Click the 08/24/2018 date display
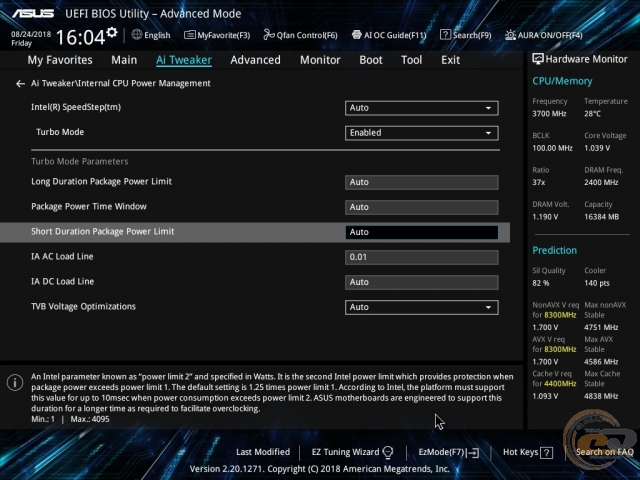The width and height of the screenshot is (640, 480). 31,34
